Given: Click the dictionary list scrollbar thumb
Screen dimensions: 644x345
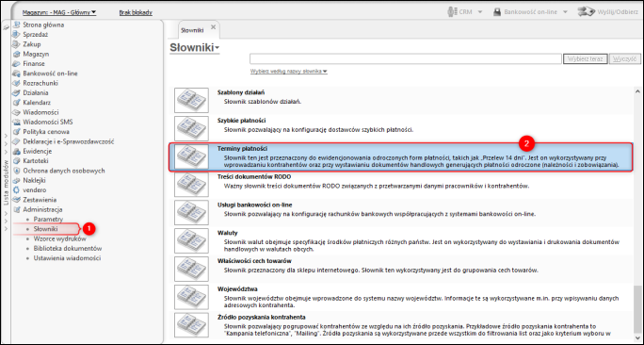Looking at the screenshot, I should [637, 310].
